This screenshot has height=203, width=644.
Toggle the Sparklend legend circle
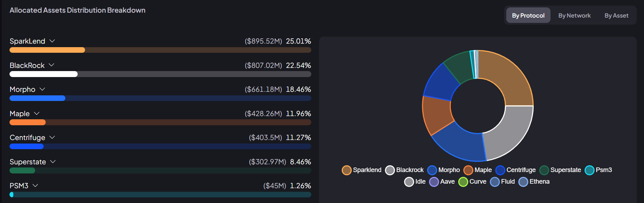point(347,170)
